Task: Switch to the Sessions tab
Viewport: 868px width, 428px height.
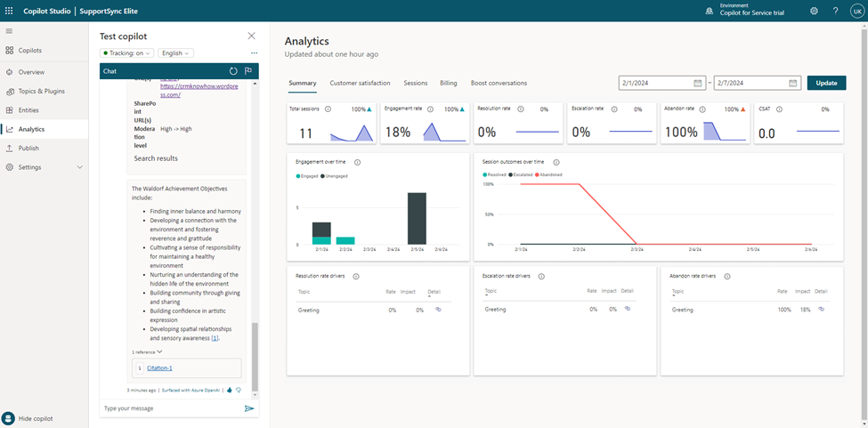Action: click(415, 83)
